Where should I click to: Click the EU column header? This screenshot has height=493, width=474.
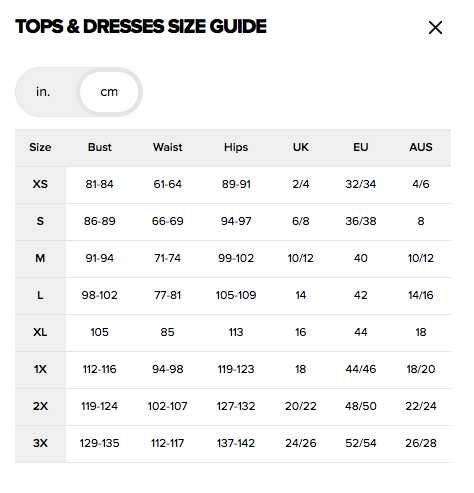(360, 147)
